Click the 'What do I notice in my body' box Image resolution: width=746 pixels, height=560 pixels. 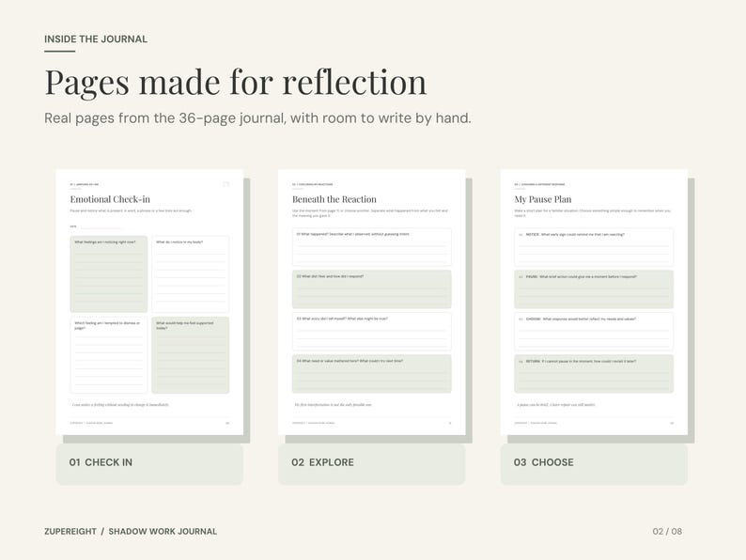tap(191, 274)
